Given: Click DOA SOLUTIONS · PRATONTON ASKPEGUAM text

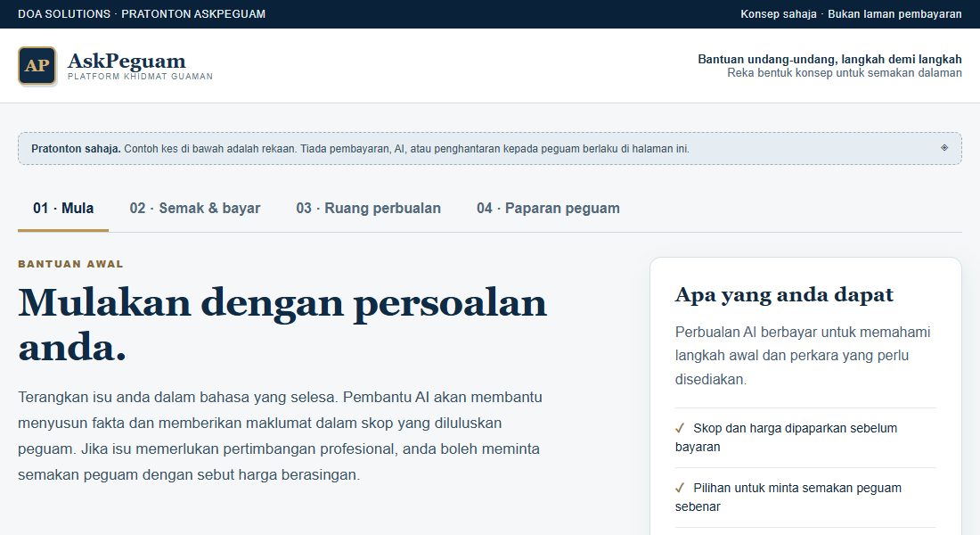Looking at the screenshot, I should click(142, 13).
